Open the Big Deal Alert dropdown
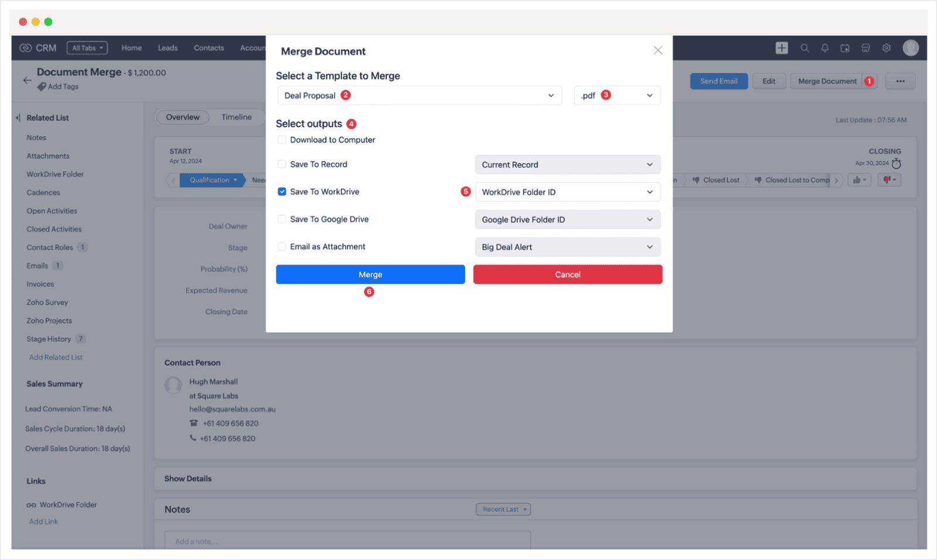The height and width of the screenshot is (560, 937). pyautogui.click(x=567, y=247)
